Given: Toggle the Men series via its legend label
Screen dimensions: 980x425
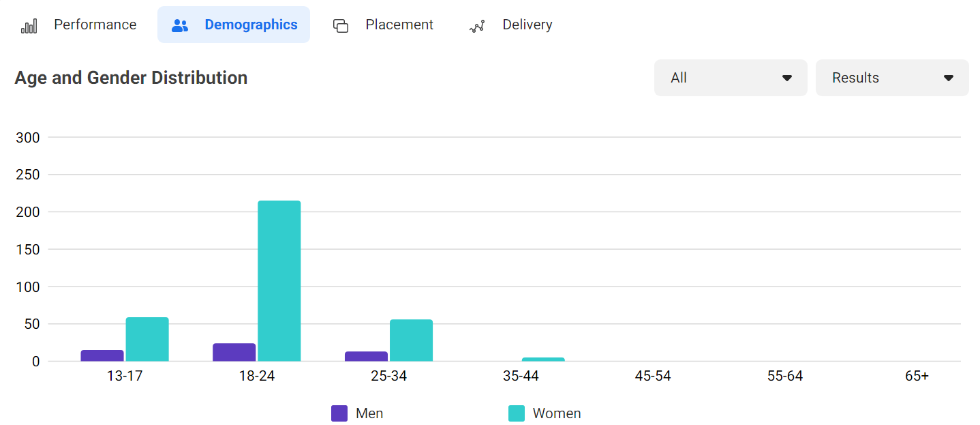Looking at the screenshot, I should [369, 413].
